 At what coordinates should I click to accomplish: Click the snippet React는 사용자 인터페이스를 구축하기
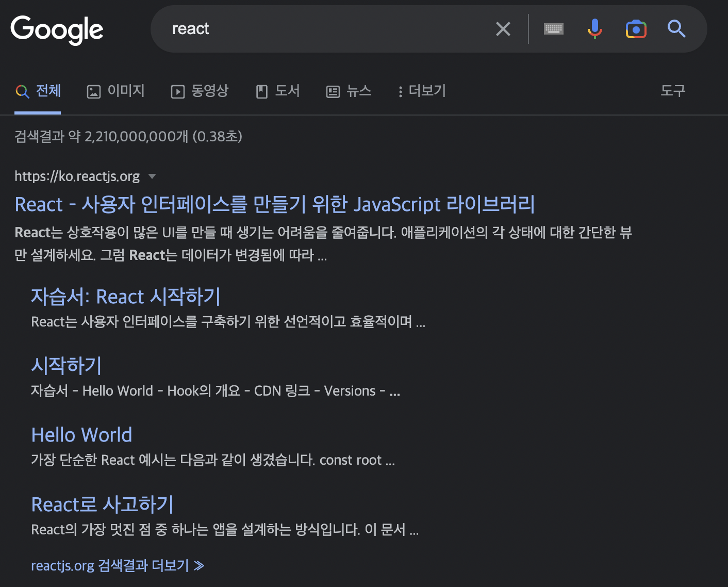point(228,322)
